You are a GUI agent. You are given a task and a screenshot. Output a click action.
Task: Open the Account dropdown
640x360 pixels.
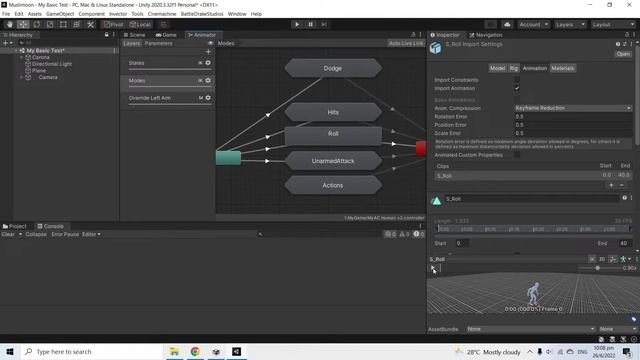tap(533, 24)
